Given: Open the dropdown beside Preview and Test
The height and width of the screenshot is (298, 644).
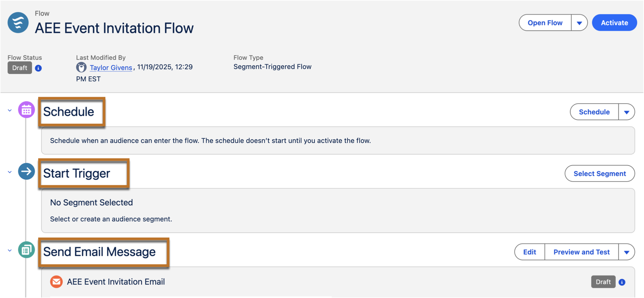Looking at the screenshot, I should (x=627, y=252).
